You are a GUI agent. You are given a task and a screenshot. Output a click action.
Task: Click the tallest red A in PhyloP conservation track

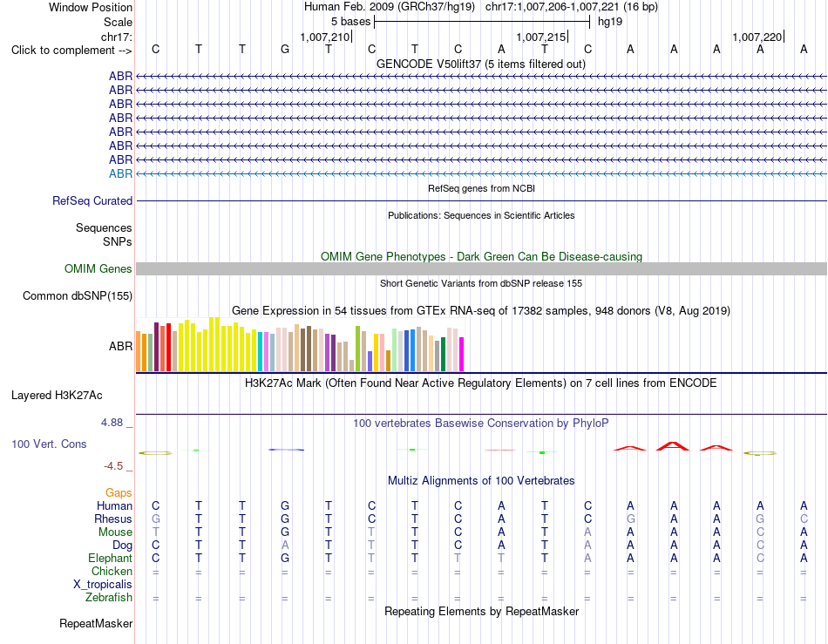click(673, 446)
